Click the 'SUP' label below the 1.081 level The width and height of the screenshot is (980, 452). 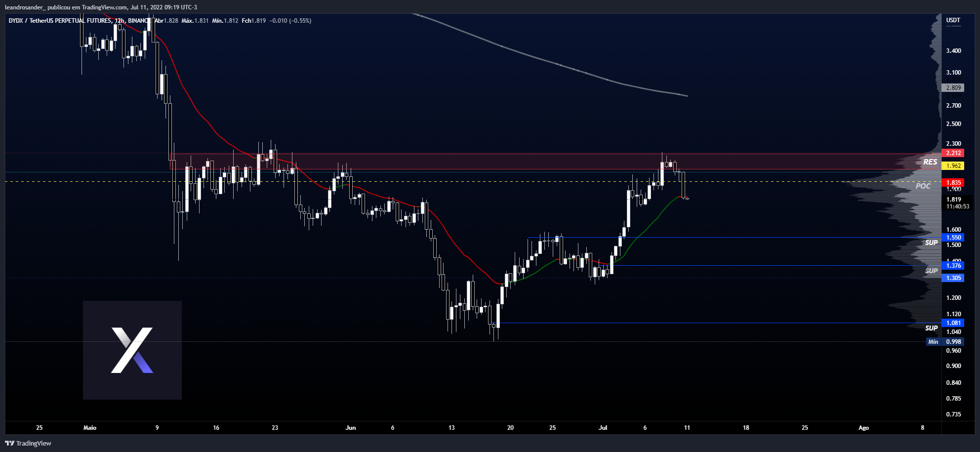point(932,328)
